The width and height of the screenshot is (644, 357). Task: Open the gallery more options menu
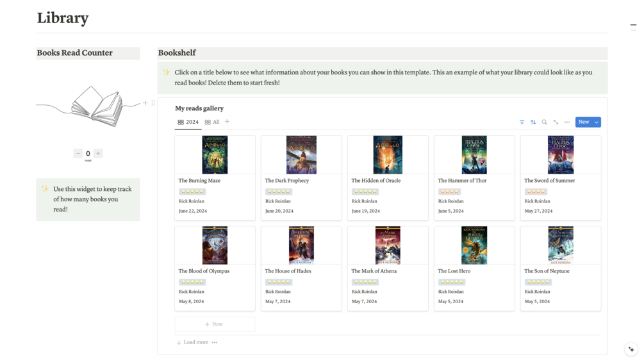pos(567,122)
